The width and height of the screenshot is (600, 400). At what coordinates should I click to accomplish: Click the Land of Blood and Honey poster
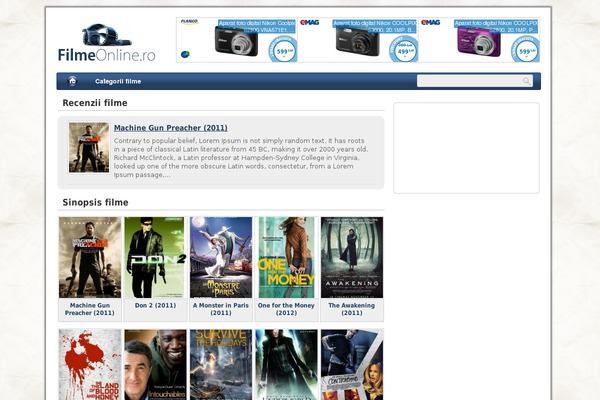coord(90,364)
